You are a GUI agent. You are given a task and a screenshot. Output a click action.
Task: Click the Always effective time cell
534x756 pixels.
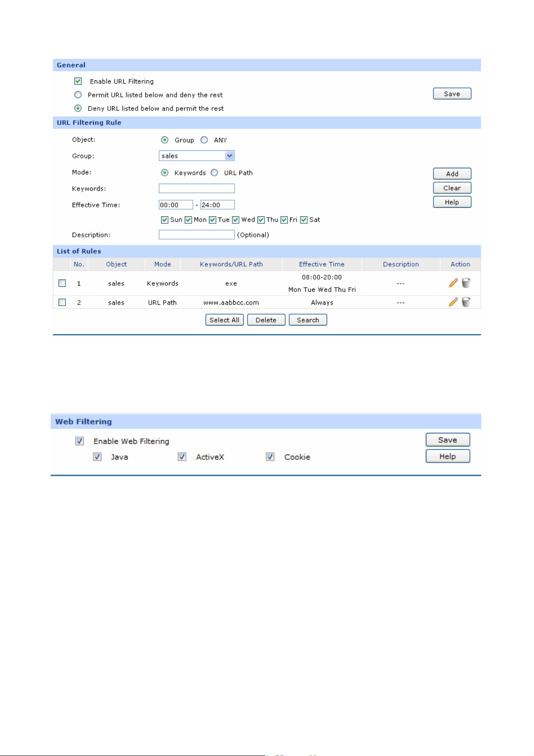tap(322, 303)
